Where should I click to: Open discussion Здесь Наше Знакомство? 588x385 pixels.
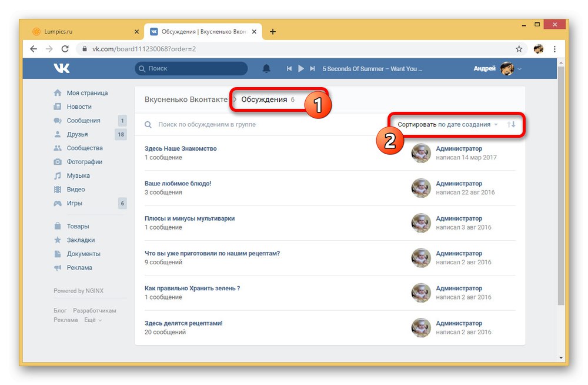click(181, 149)
